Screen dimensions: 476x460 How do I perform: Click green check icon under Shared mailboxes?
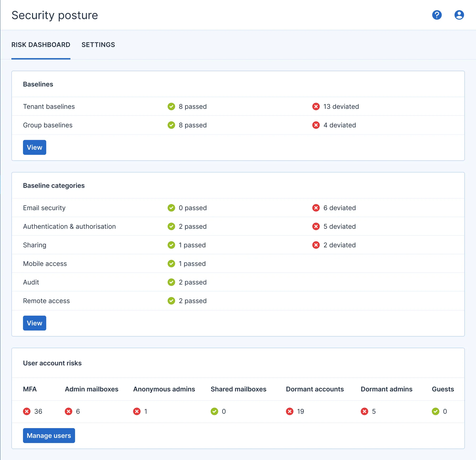point(214,411)
